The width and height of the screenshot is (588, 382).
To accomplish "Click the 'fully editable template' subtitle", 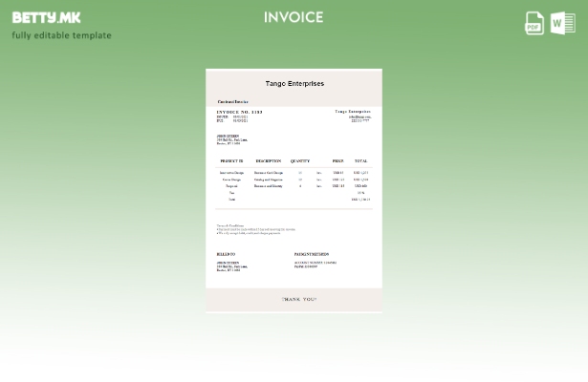I will pyautogui.click(x=61, y=35).
